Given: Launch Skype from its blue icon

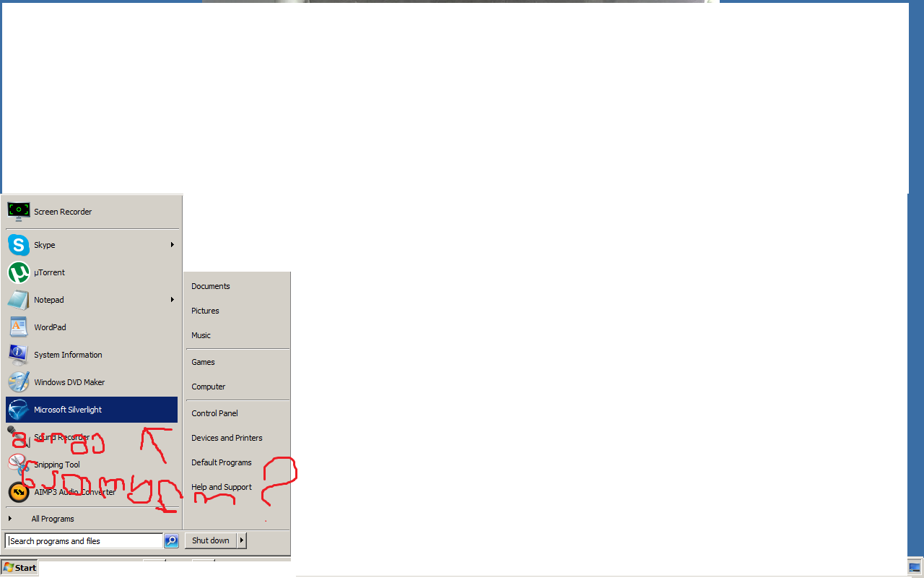Looking at the screenshot, I should [x=19, y=245].
